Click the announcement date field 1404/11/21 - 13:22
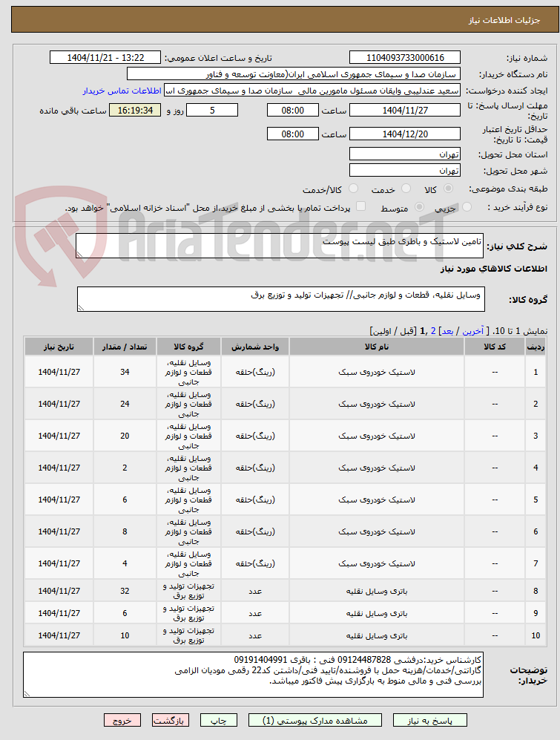 pos(105,58)
